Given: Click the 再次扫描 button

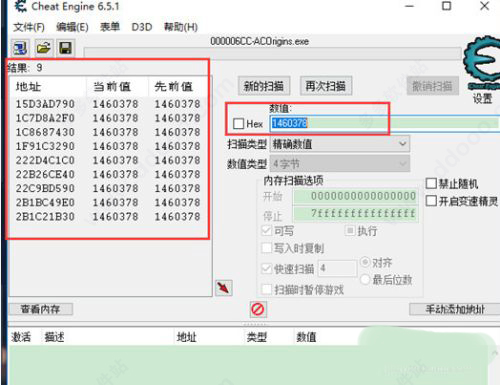Looking at the screenshot, I should tap(326, 86).
